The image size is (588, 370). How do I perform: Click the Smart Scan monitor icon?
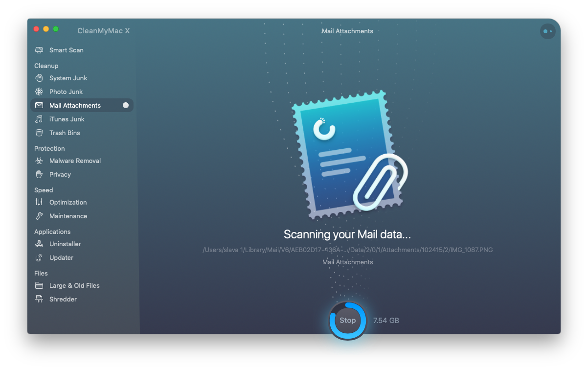pyautogui.click(x=39, y=50)
